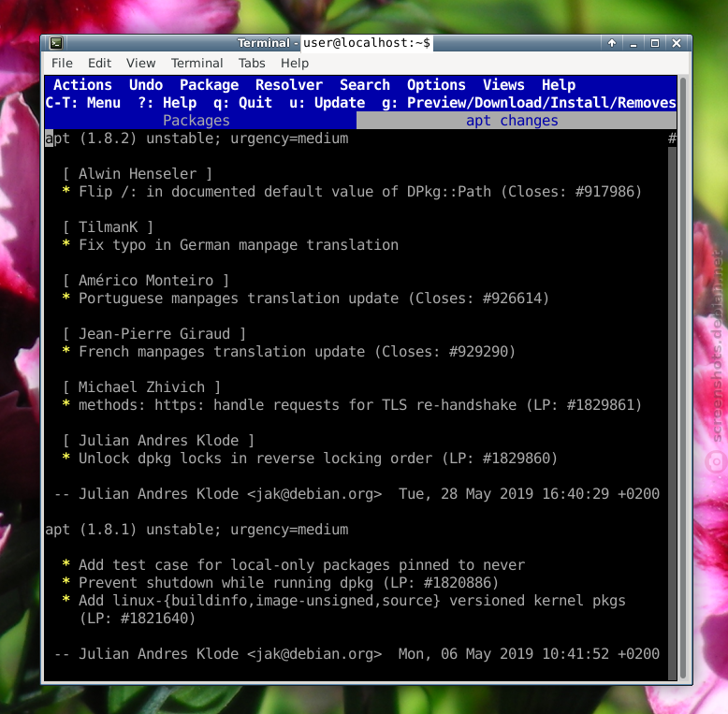Click 'Unlock dpkg locks in reverse locking order'

[255, 459]
